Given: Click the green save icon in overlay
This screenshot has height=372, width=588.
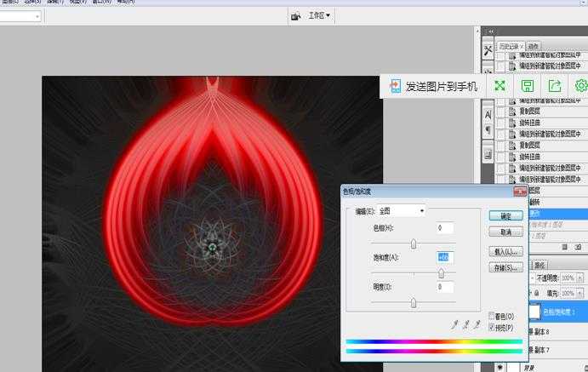Looking at the screenshot, I should coord(528,86).
